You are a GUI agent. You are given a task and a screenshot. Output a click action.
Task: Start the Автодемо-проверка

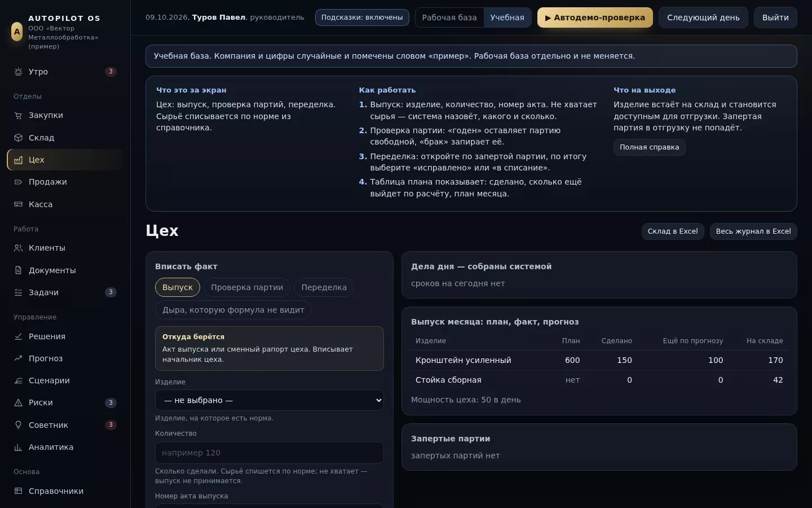click(595, 17)
